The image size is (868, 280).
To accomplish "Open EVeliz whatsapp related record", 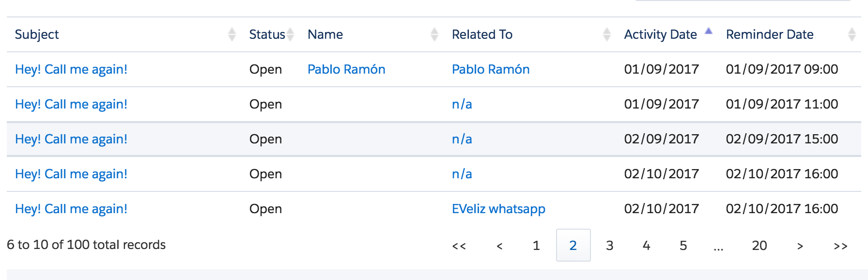I will click(498, 209).
